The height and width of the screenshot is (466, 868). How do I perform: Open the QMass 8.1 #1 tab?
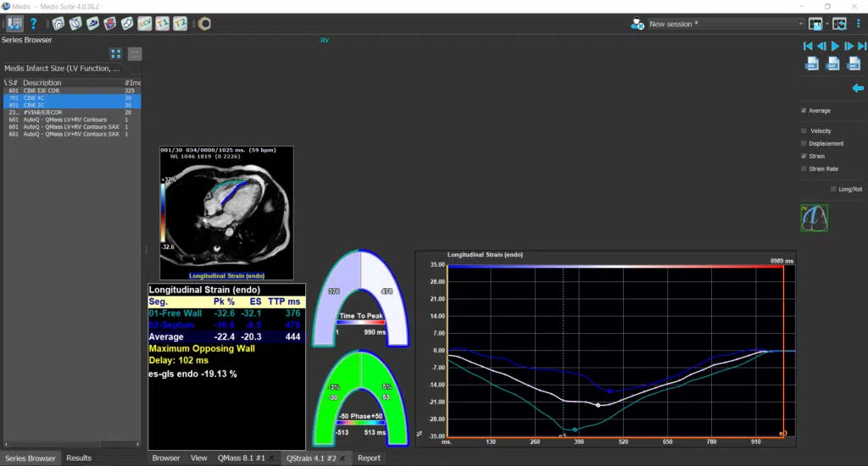(242, 458)
